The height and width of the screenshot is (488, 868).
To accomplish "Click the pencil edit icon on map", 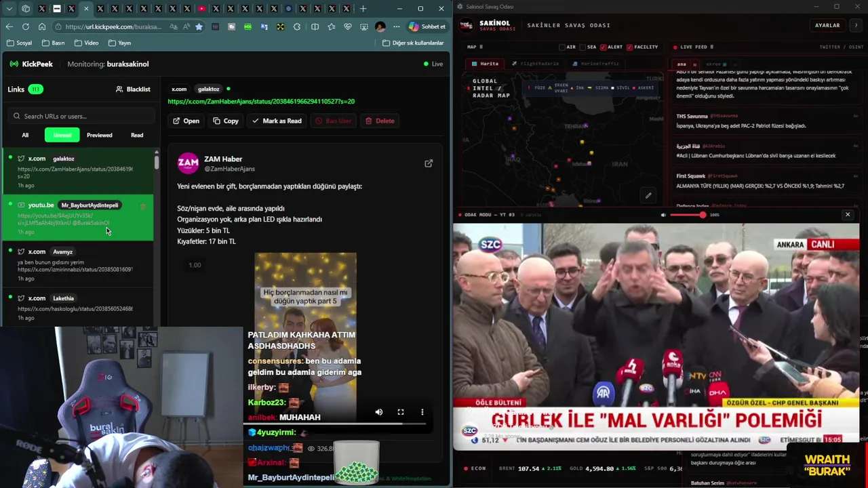I will tap(648, 196).
